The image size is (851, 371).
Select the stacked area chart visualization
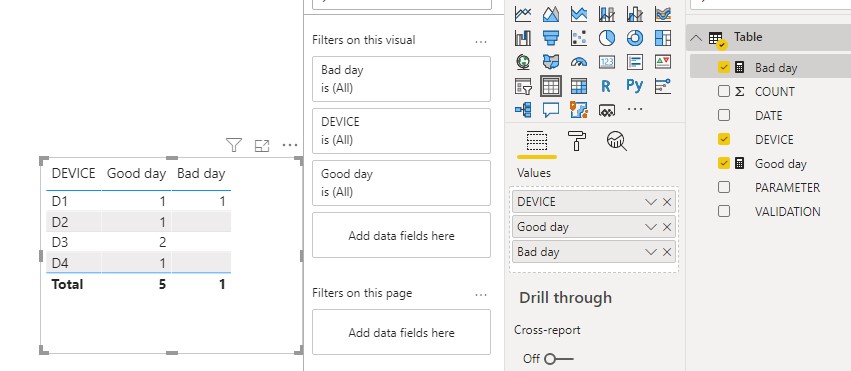579,14
